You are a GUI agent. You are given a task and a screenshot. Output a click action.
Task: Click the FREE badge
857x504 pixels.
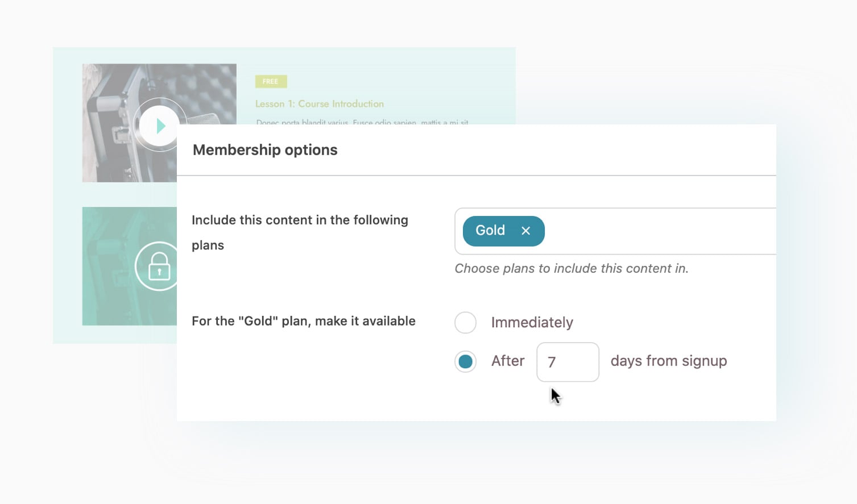click(271, 82)
